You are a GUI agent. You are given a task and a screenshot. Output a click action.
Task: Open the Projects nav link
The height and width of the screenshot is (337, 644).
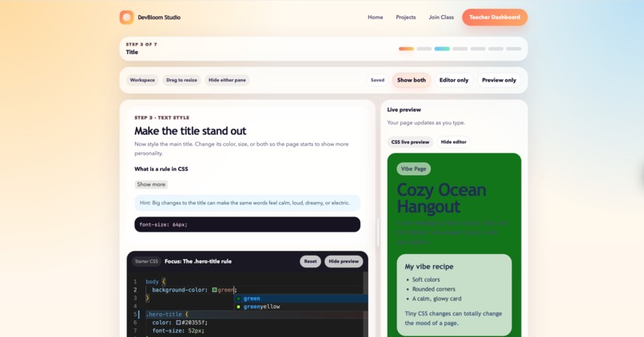point(406,18)
